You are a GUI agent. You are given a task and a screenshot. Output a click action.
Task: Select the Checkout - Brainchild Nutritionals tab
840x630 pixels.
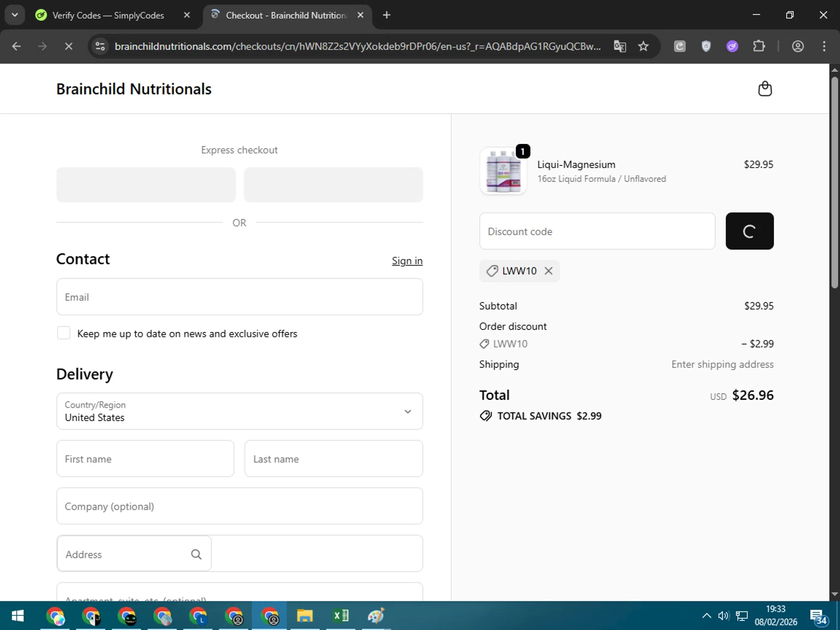[286, 15]
